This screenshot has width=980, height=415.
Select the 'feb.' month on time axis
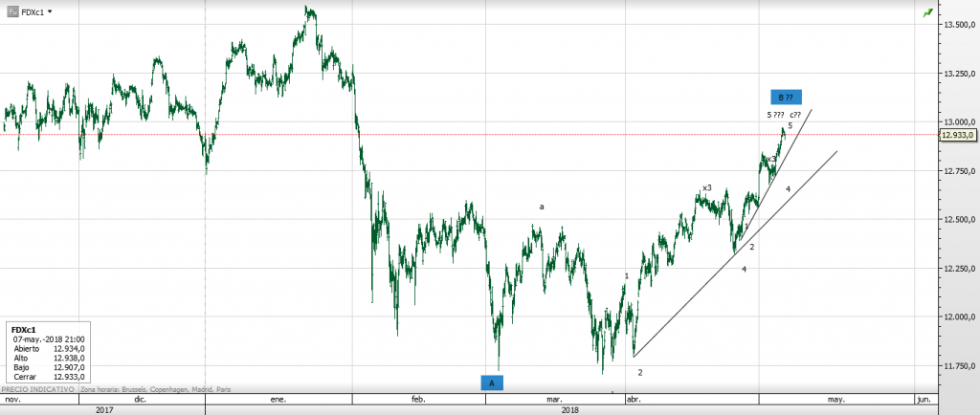[x=417, y=400]
